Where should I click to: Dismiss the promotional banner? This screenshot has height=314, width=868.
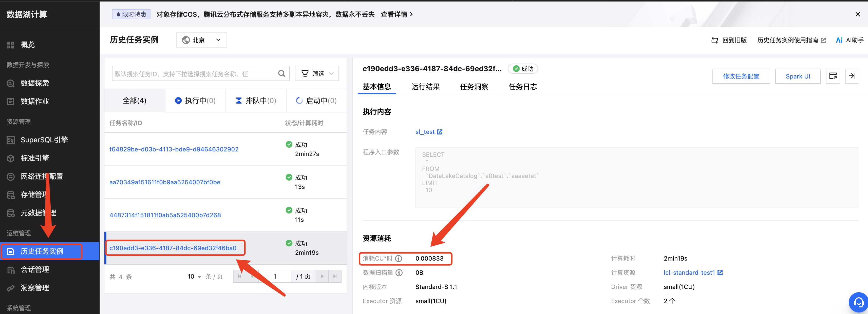[x=858, y=14]
